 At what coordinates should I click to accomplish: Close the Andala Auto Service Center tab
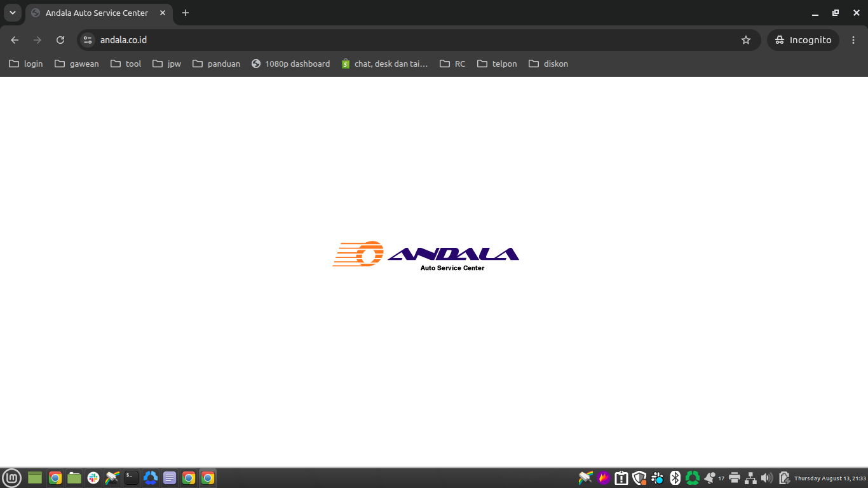163,13
